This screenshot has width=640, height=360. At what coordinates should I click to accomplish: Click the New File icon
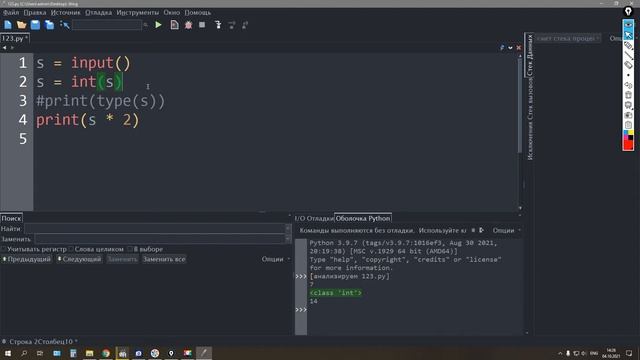8,25
